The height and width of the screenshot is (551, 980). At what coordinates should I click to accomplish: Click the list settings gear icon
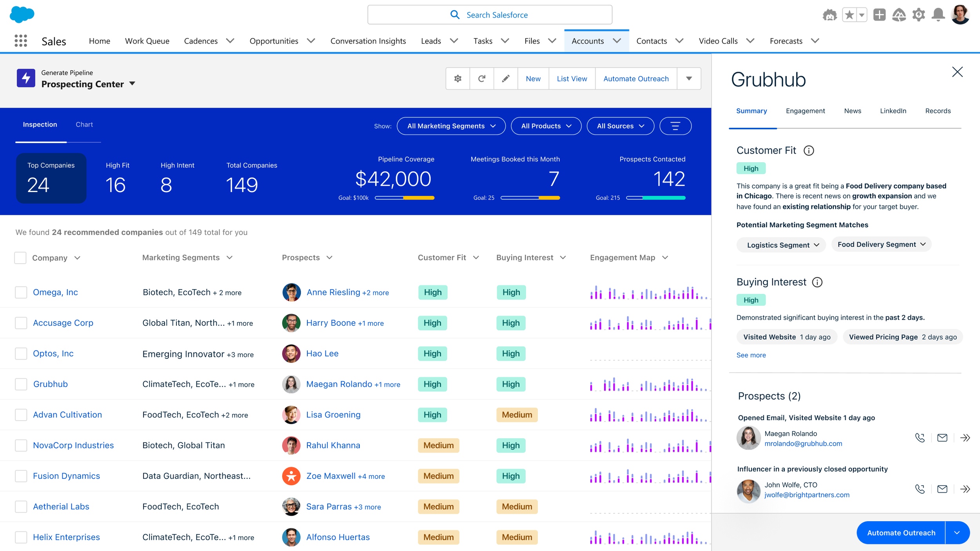point(457,79)
